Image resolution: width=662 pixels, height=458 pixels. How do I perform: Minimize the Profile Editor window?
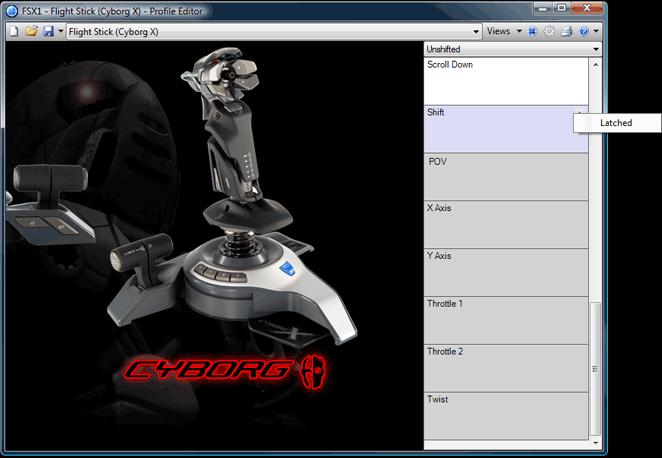coord(543,8)
